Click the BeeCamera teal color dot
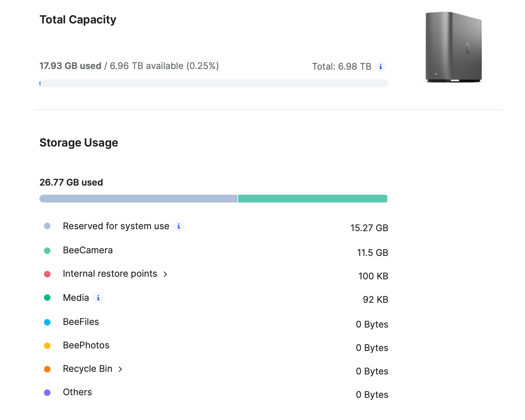 tap(47, 251)
